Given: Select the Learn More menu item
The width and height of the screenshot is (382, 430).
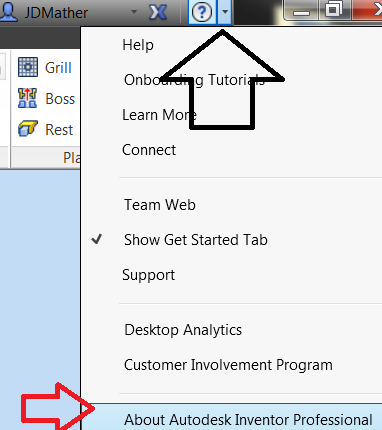Looking at the screenshot, I should [x=159, y=115].
